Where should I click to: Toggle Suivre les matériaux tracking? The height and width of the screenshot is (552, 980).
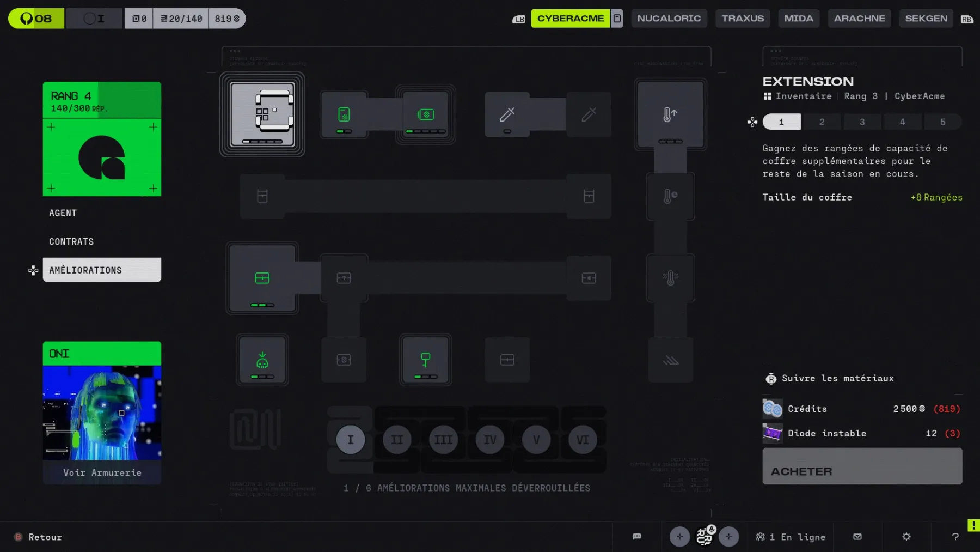click(x=837, y=378)
